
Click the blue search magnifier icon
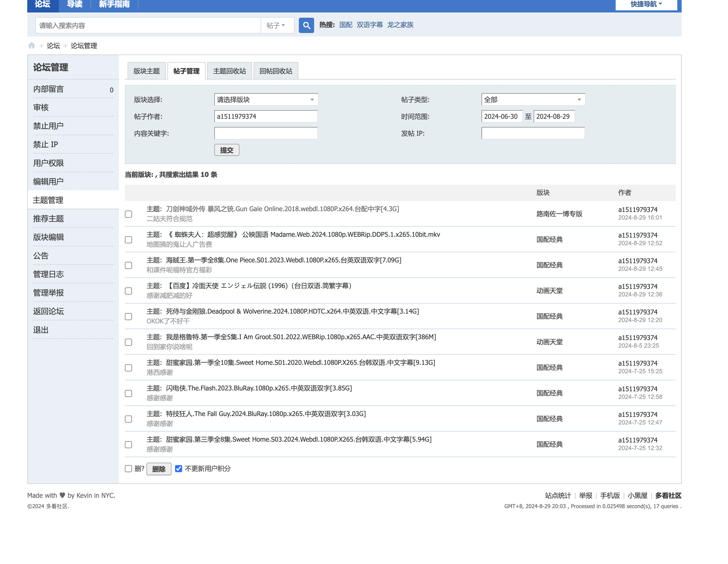pyautogui.click(x=306, y=25)
